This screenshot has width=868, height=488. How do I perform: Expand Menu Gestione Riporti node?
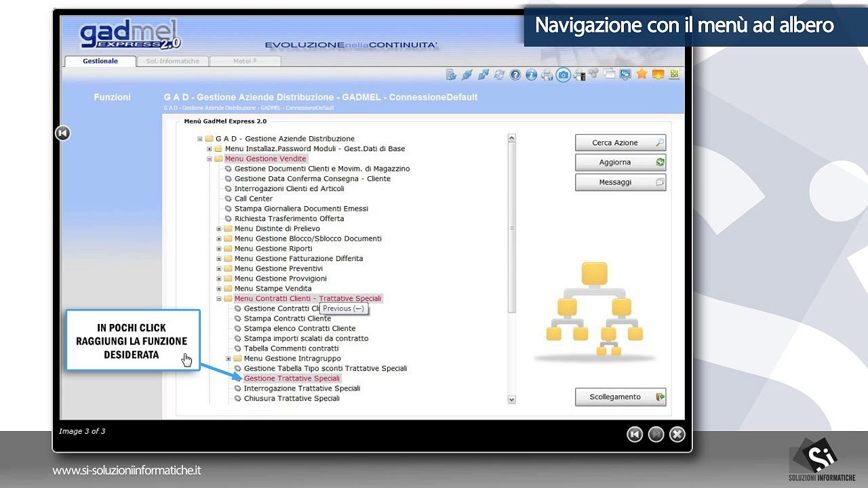tap(219, 249)
